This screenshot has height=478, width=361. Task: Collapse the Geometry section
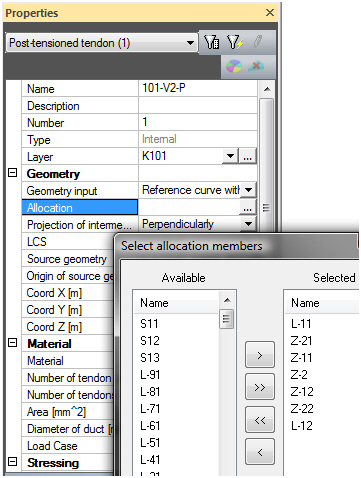pos(12,173)
